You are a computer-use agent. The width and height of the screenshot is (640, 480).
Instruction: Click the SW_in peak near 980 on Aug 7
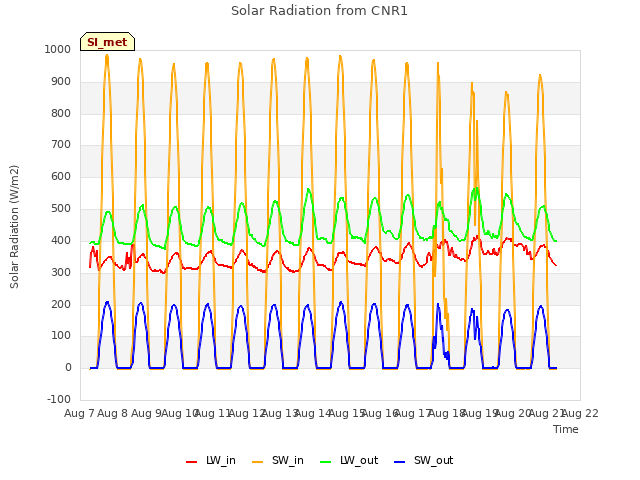(x=107, y=56)
